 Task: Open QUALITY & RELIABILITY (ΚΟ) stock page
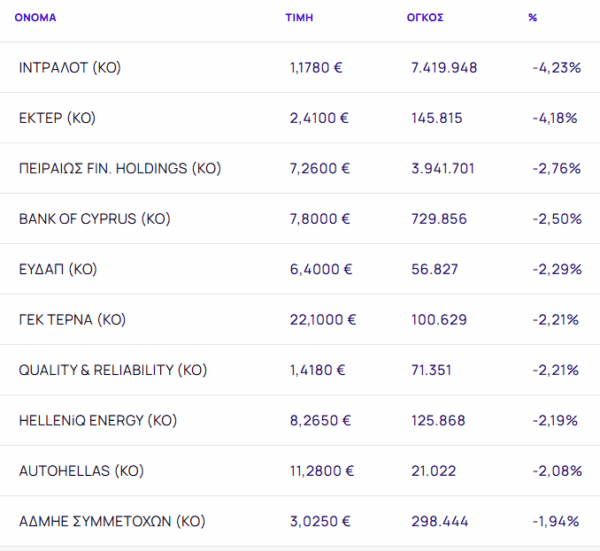click(x=113, y=370)
